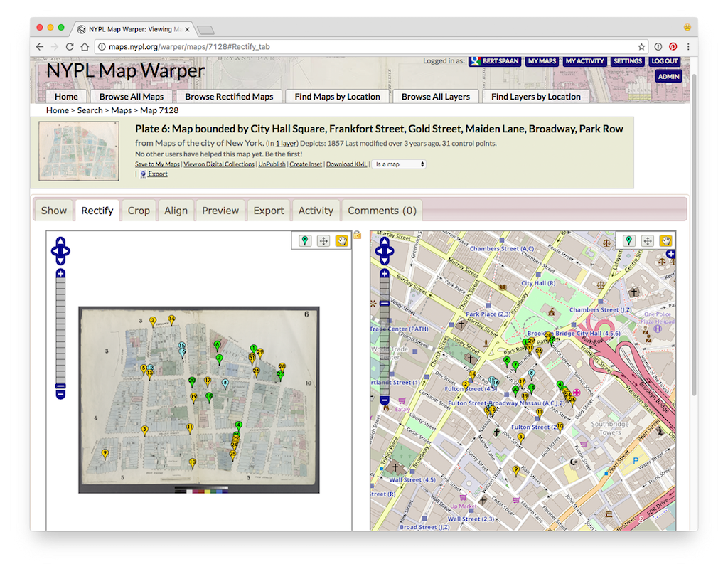Click the MY ACTIVITY button

tap(584, 61)
